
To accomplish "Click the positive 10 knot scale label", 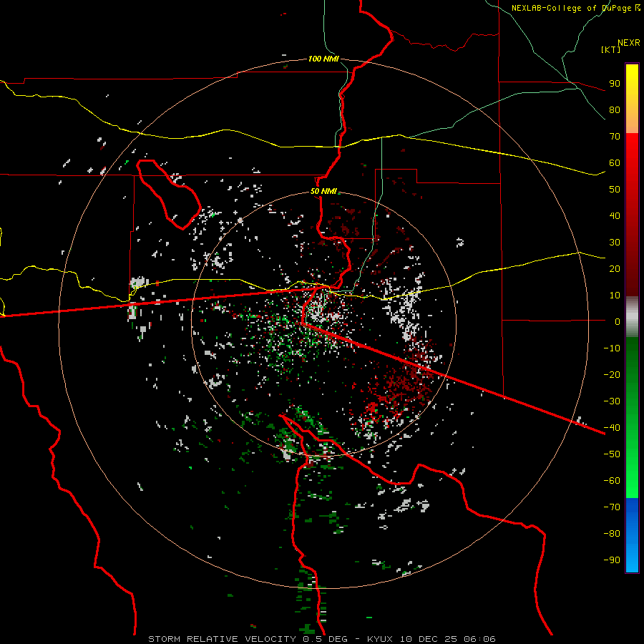I will pos(615,296).
